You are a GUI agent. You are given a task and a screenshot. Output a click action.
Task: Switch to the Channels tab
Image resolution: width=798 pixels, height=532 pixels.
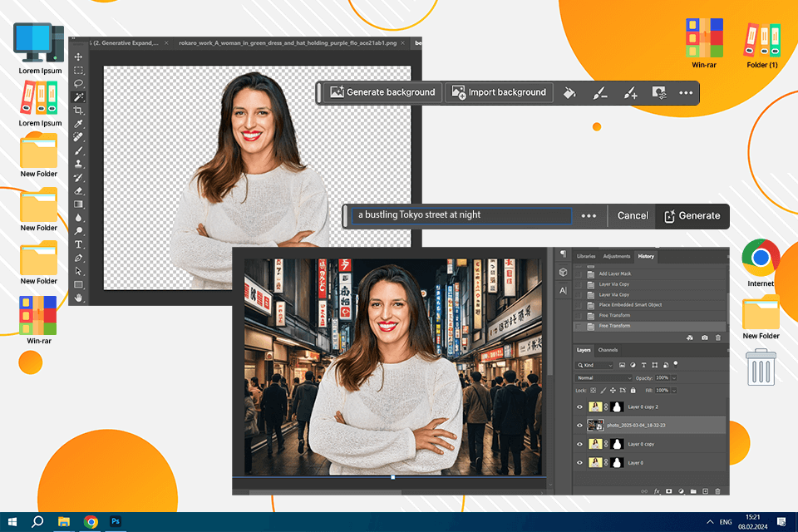click(x=608, y=350)
